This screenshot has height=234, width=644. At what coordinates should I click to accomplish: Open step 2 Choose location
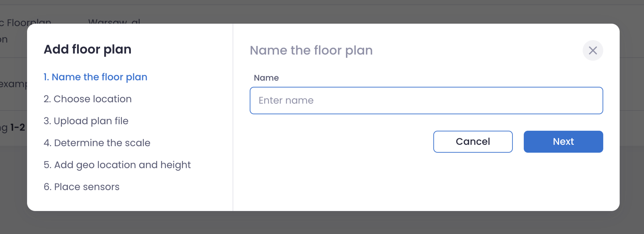click(x=88, y=99)
